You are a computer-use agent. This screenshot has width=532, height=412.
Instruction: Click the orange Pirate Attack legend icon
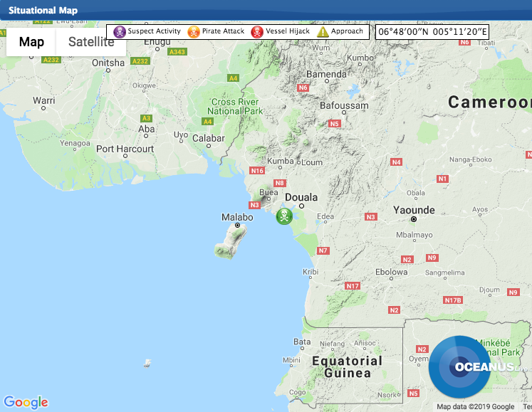[193, 32]
